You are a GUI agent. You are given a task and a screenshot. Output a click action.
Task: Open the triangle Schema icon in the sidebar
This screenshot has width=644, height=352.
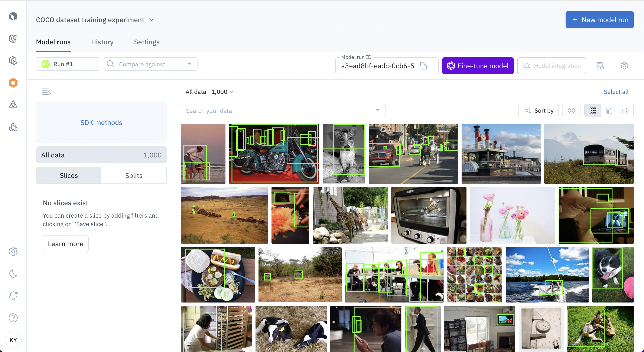point(13,104)
